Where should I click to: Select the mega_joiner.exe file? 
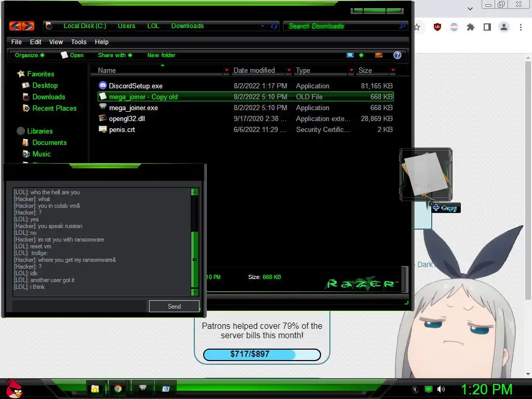tap(246, 108)
